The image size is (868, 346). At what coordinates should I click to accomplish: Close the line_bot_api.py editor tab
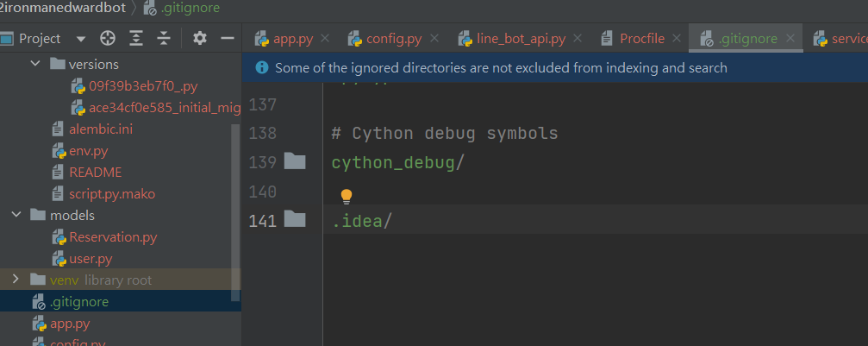point(579,39)
